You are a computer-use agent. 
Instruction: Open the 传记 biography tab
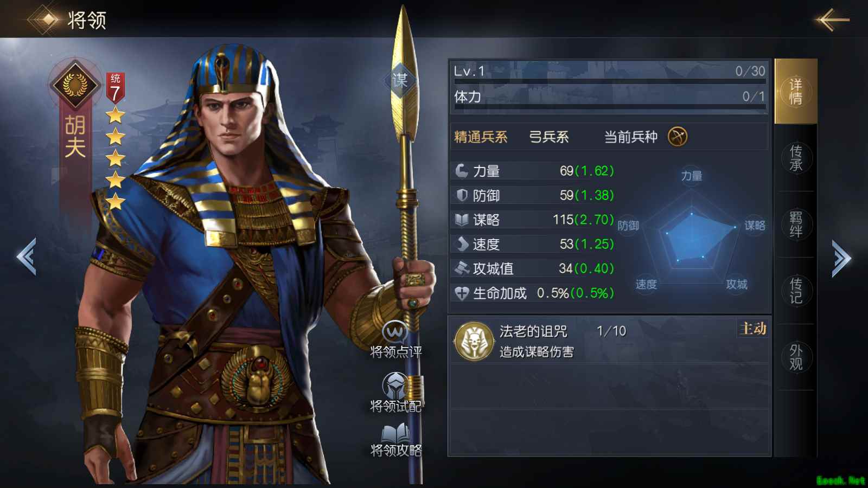[x=795, y=291]
